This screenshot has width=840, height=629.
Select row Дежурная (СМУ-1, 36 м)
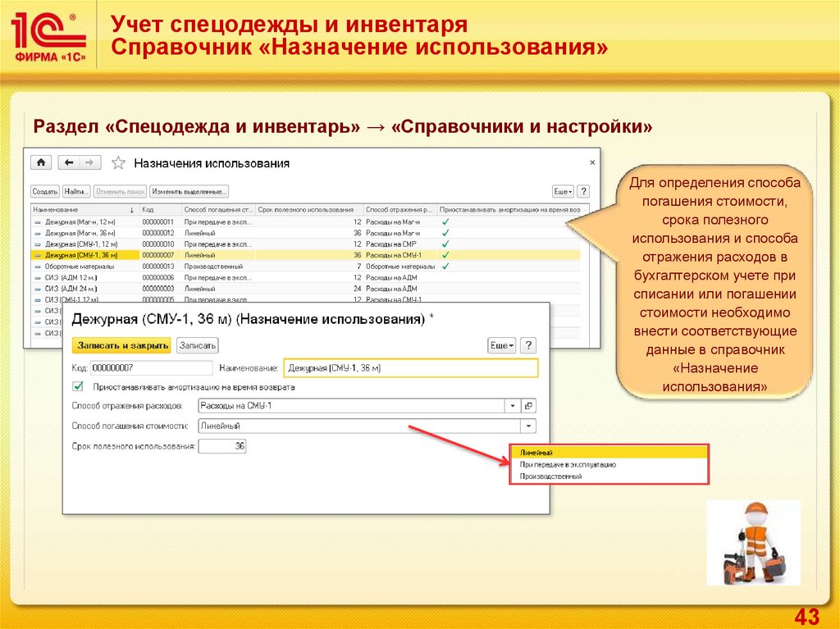(305, 255)
